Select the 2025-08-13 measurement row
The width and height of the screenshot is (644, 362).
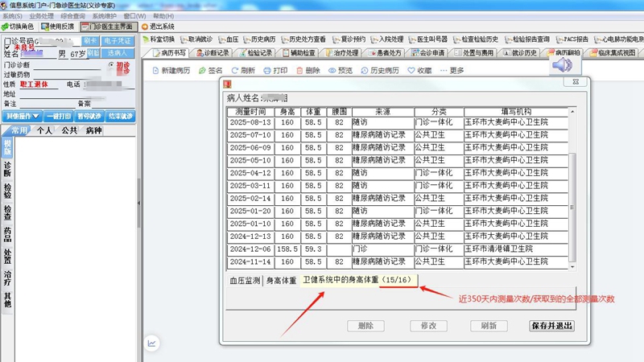(x=398, y=122)
